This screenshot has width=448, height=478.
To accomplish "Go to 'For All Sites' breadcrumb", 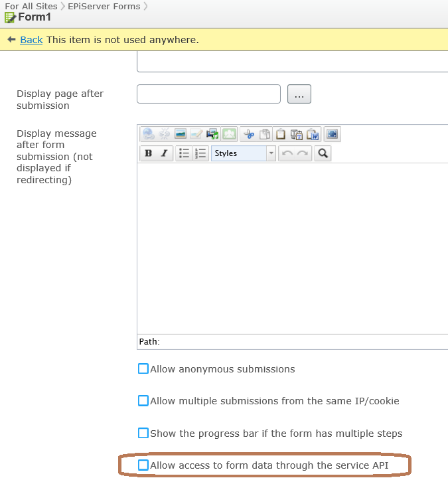I will click(31, 6).
